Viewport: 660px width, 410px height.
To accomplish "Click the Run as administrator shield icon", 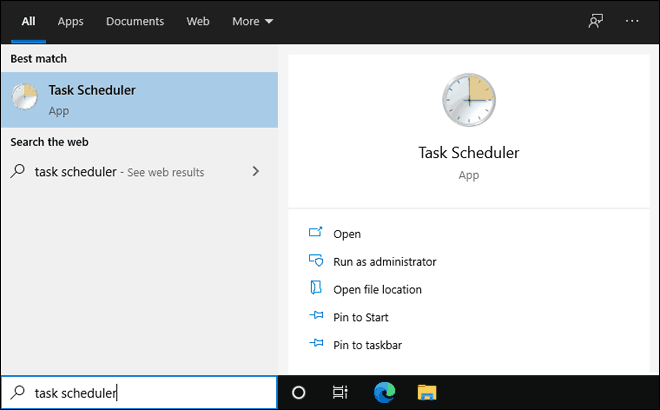I will click(x=316, y=260).
